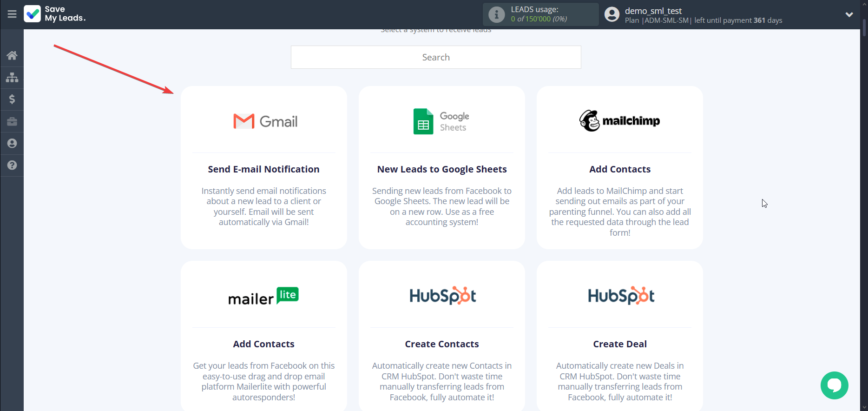This screenshot has width=868, height=411.
Task: Choose the Mailchimp Add Contacts card
Action: tap(619, 167)
